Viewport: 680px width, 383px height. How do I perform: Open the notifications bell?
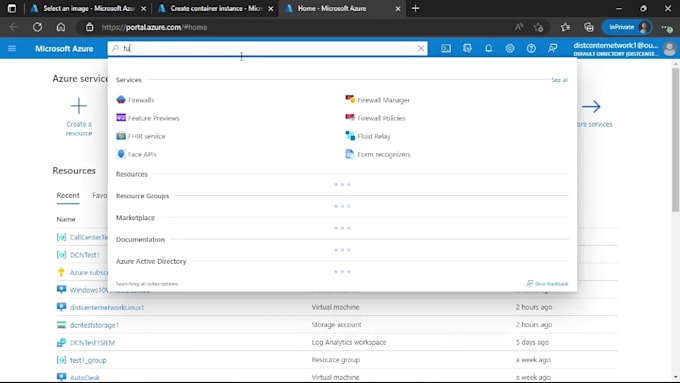(488, 49)
